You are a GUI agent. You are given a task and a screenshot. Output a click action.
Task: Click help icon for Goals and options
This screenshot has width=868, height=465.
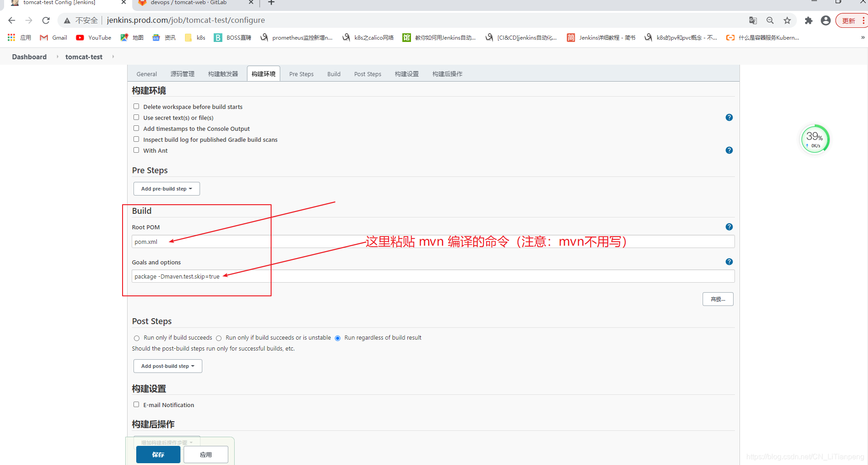[x=729, y=262]
